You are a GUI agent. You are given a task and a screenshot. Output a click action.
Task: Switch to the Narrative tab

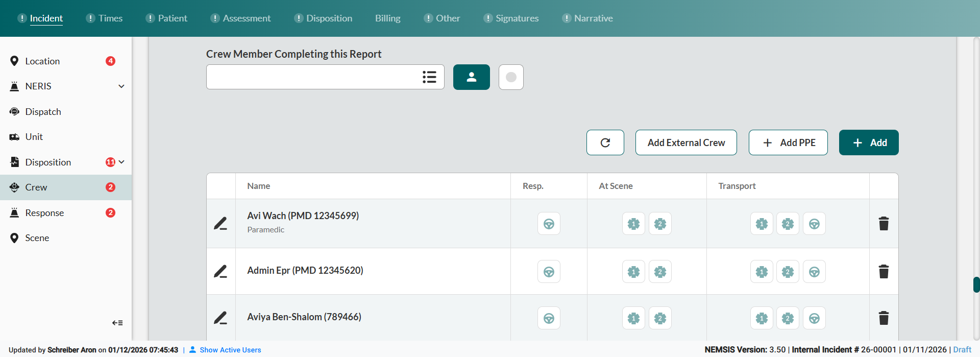click(593, 18)
